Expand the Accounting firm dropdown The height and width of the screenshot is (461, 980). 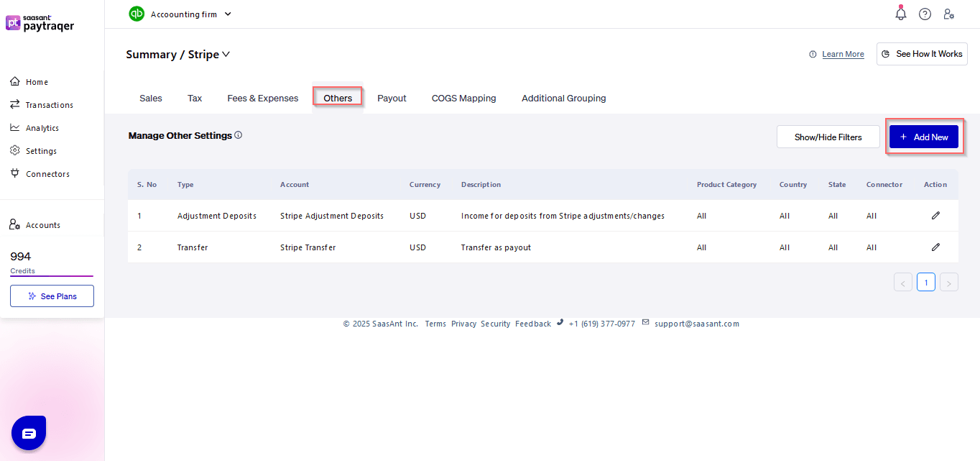pos(190,14)
